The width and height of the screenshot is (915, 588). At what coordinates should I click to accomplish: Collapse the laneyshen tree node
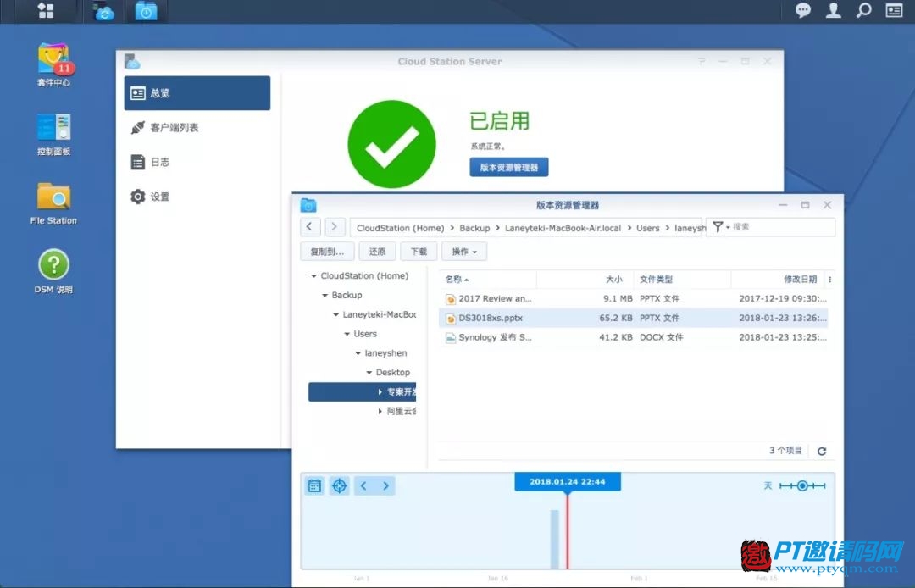click(x=358, y=353)
